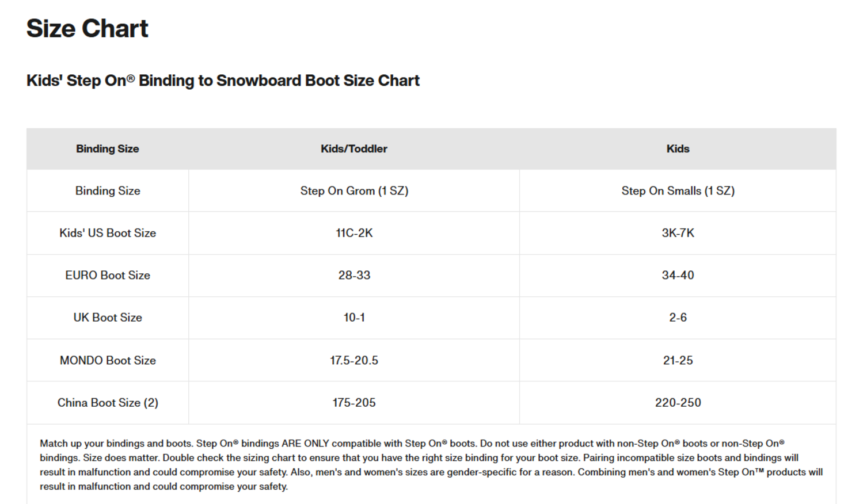This screenshot has height=504, width=863.
Task: Click the compatibility disclaimer paragraph below the table
Action: coord(431,465)
